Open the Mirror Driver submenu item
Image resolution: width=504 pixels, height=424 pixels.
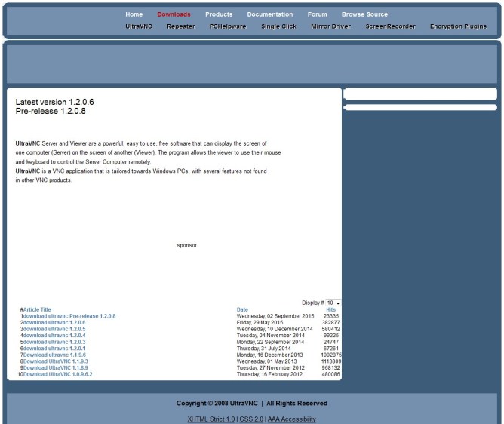tap(330, 26)
